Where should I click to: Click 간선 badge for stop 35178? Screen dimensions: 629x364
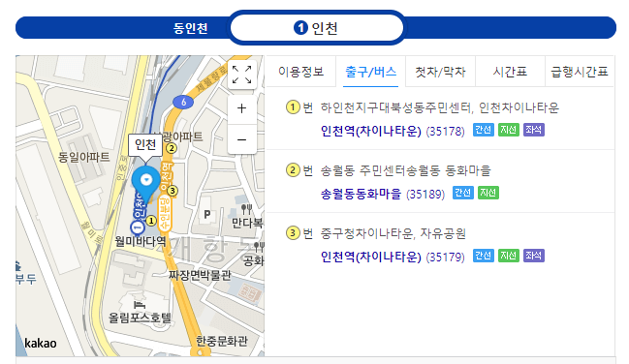pos(483,130)
